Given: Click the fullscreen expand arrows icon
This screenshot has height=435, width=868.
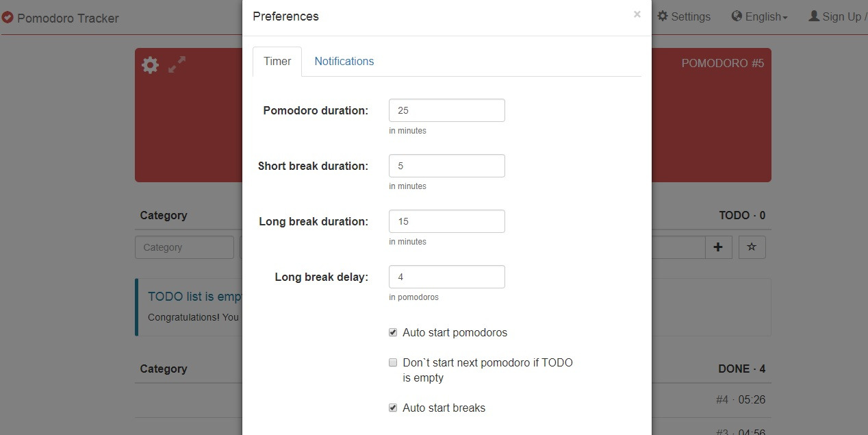Looking at the screenshot, I should point(177,65).
